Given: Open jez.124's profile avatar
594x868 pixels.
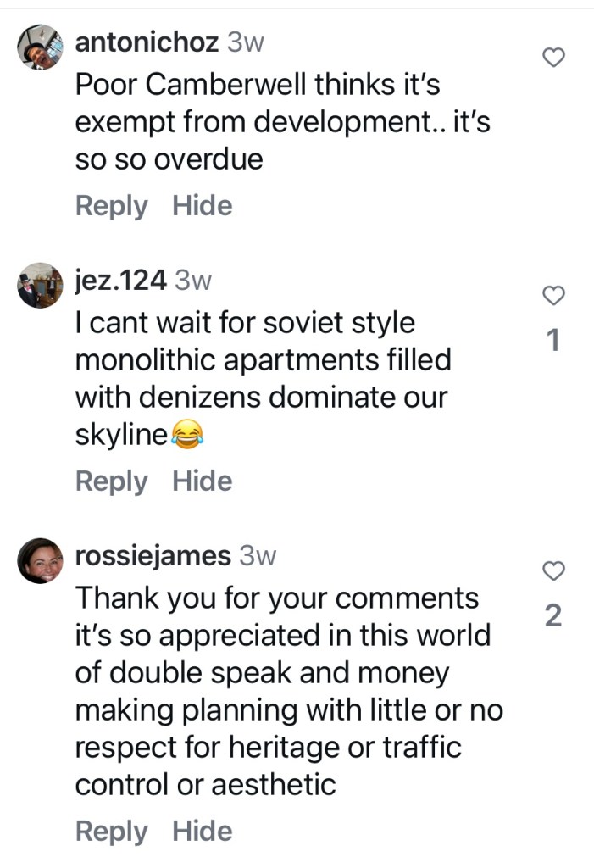Looking at the screenshot, I should (x=40, y=285).
